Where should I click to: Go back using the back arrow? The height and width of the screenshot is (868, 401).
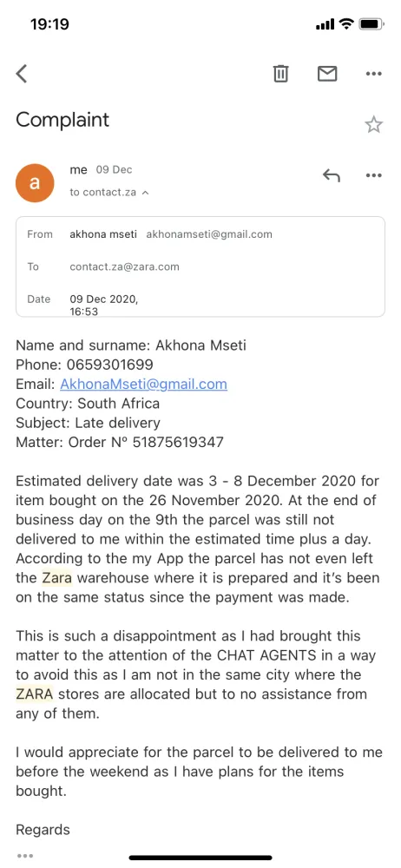coord(22,73)
